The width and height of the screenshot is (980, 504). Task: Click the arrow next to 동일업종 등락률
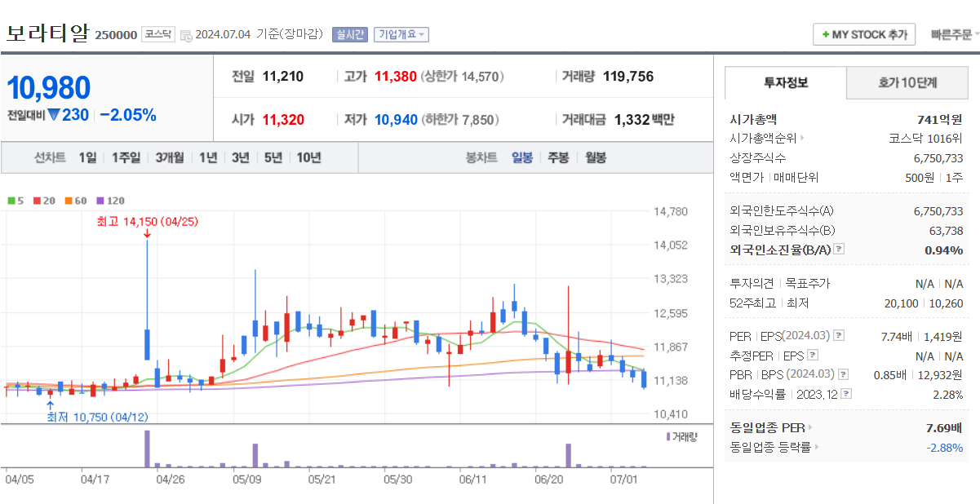[x=817, y=447]
